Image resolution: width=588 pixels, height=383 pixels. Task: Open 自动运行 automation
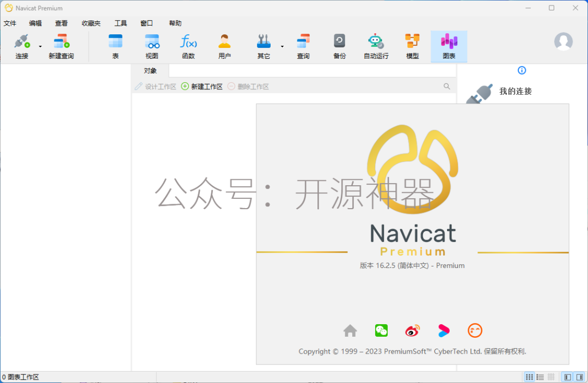tap(376, 46)
